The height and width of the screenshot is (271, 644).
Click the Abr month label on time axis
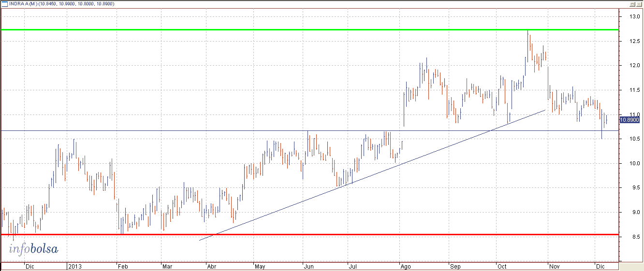pyautogui.click(x=212, y=266)
